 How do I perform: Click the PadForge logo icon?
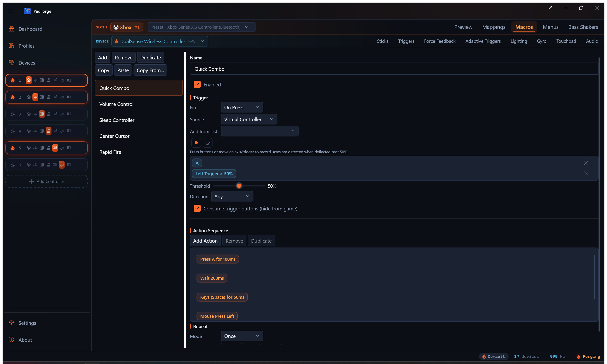27,11
